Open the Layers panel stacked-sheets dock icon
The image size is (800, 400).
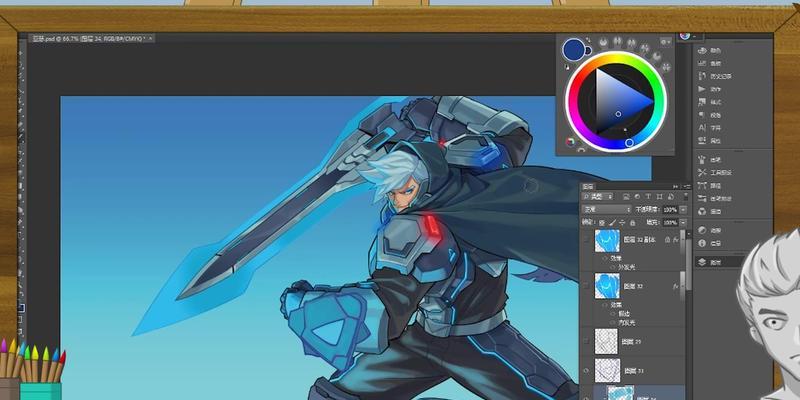point(702,262)
